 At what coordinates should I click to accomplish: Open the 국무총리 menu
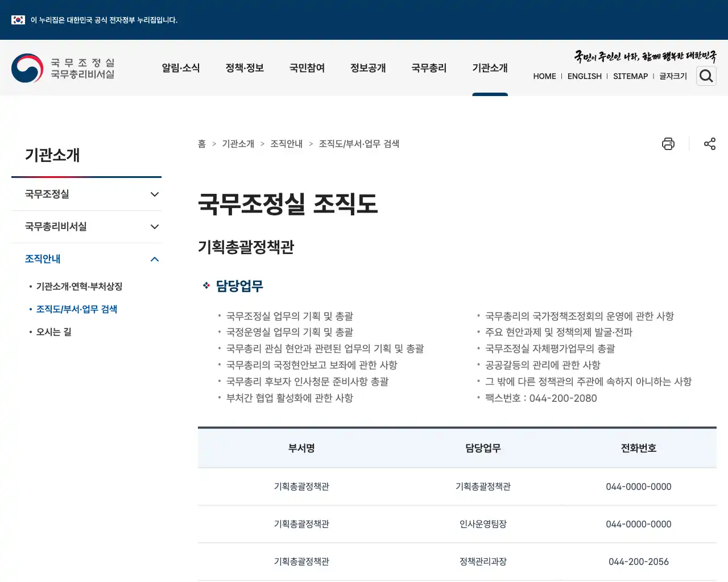tap(429, 68)
